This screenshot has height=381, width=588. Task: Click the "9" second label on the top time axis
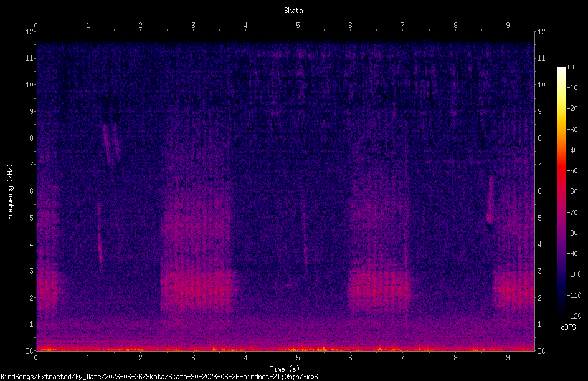pos(508,26)
